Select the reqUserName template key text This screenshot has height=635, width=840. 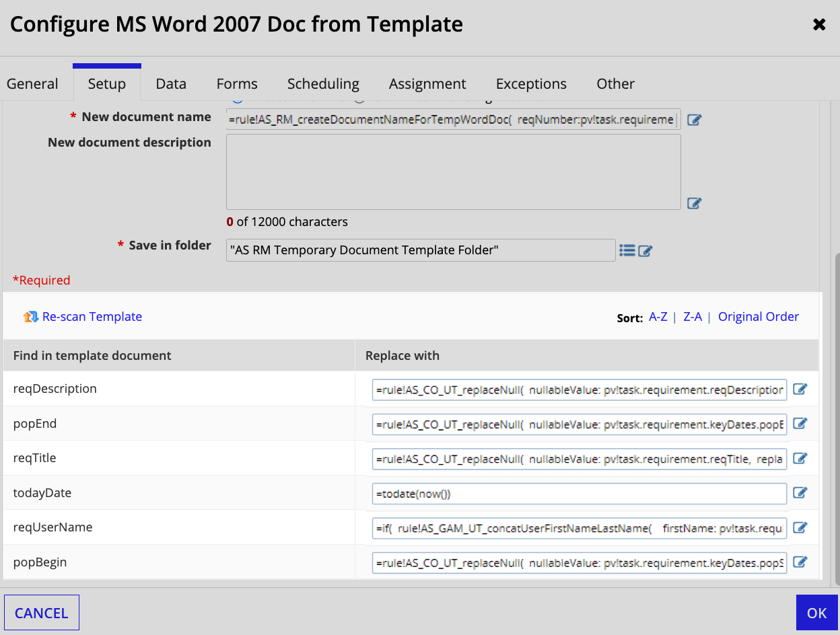click(53, 527)
